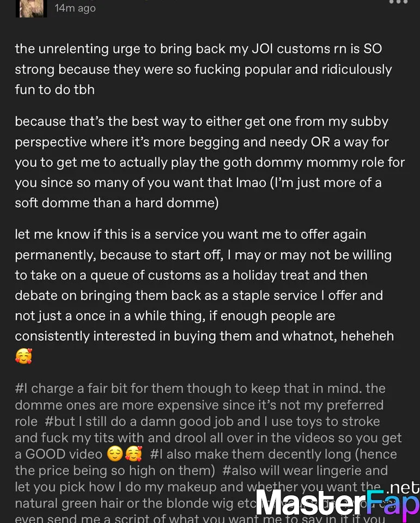420x523 pixels.
Task: Open the three-dot post options menu
Action: point(398,3)
